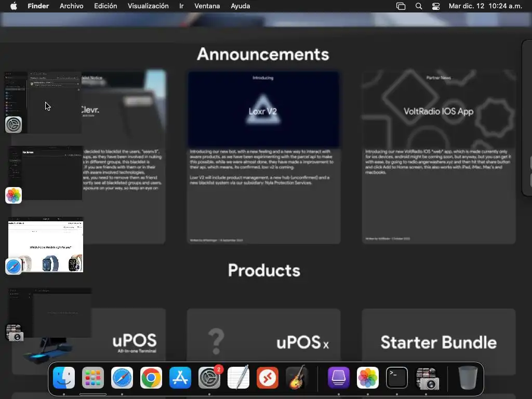Viewport: 532px width, 399px height.
Task: Open the Finder menu
Action: click(38, 6)
